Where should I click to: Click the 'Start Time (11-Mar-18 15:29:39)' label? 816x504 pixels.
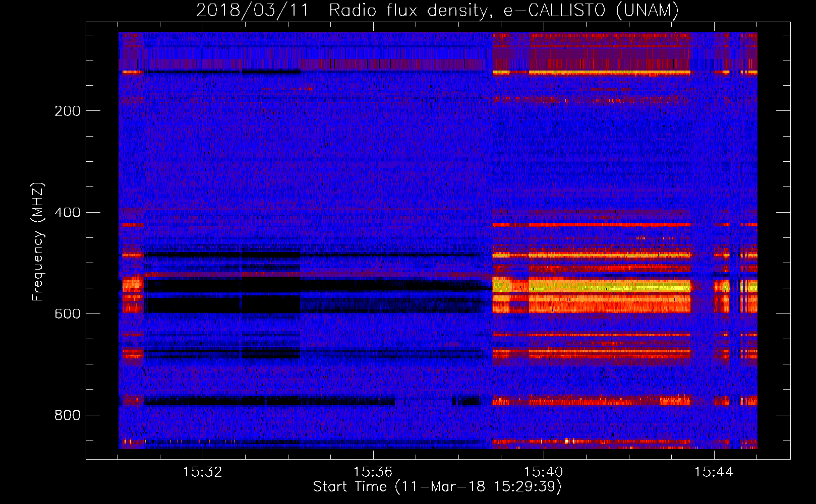(x=437, y=487)
